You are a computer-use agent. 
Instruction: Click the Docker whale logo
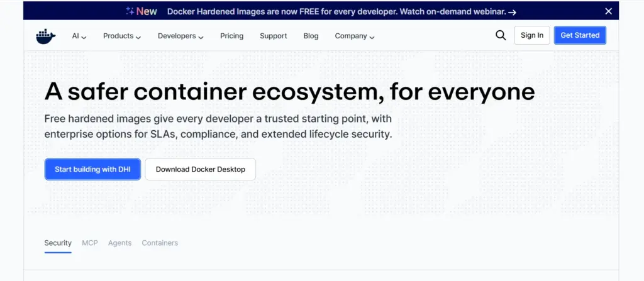(45, 36)
